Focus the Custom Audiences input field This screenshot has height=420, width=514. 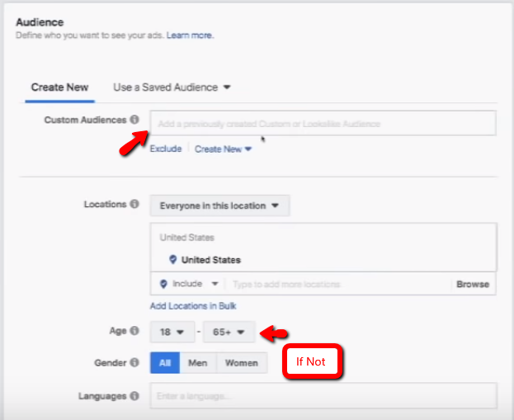323,124
